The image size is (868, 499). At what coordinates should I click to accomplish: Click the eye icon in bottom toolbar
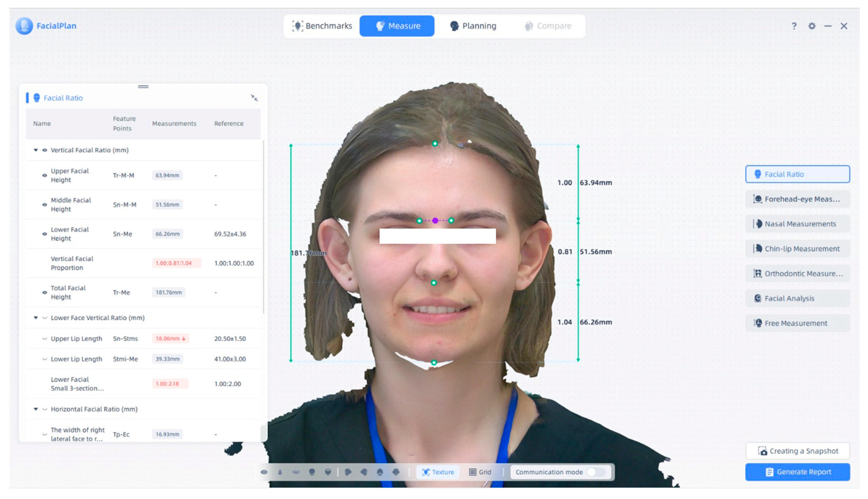(264, 472)
